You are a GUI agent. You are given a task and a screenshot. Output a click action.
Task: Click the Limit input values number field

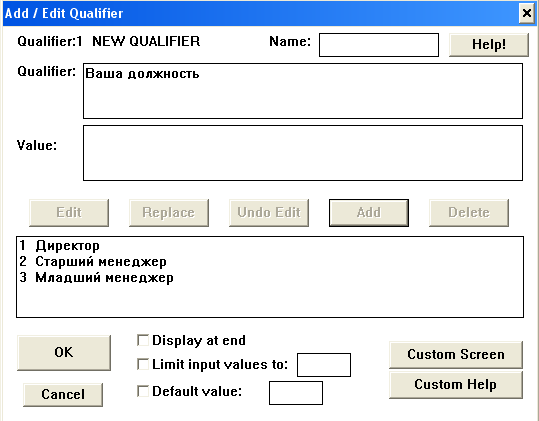point(324,365)
